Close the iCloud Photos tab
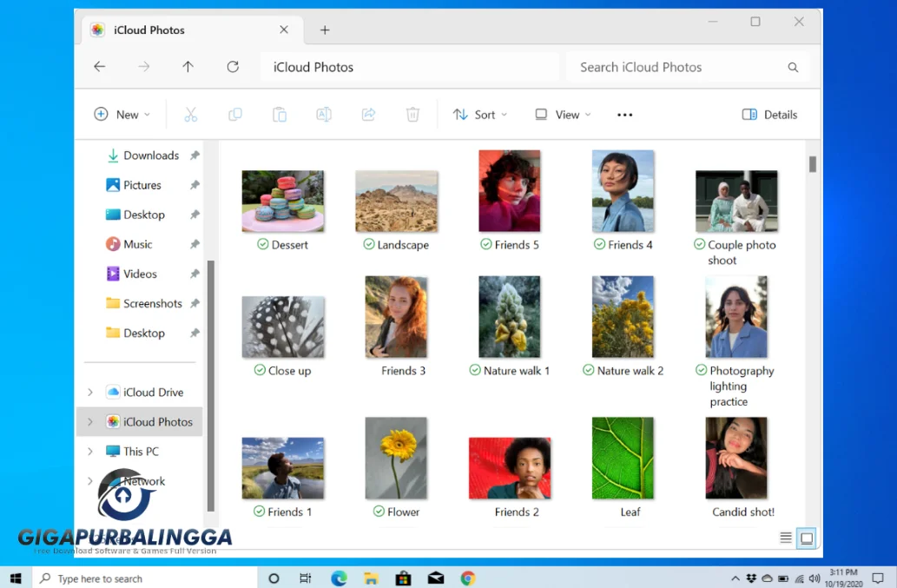Viewport: 897px width, 588px height. click(284, 30)
